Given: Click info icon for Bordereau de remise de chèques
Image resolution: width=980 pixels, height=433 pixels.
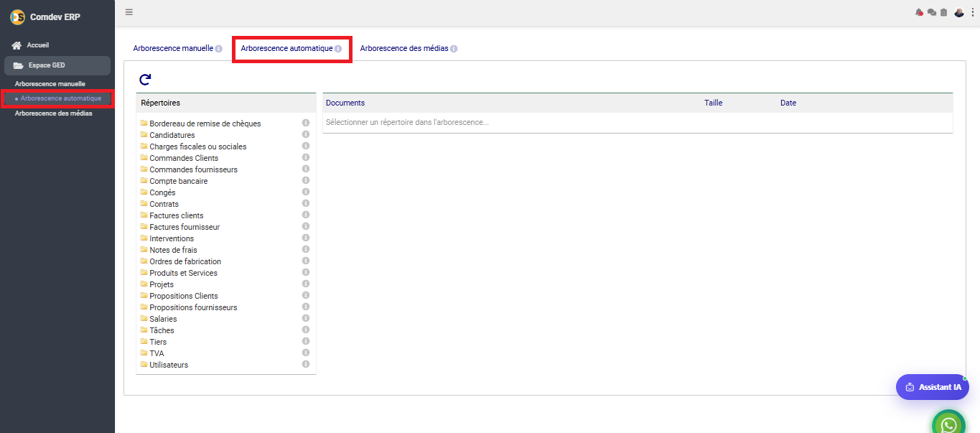Looking at the screenshot, I should pos(306,123).
